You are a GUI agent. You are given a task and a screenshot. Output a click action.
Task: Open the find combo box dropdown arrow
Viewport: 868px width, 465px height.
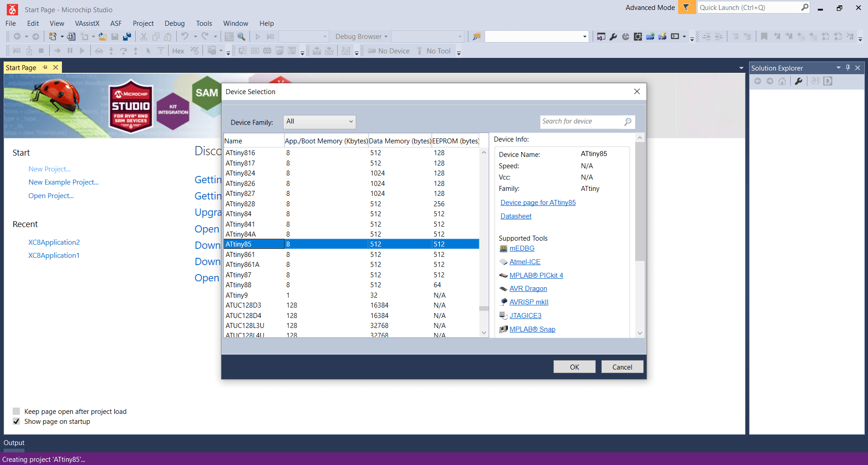point(585,37)
